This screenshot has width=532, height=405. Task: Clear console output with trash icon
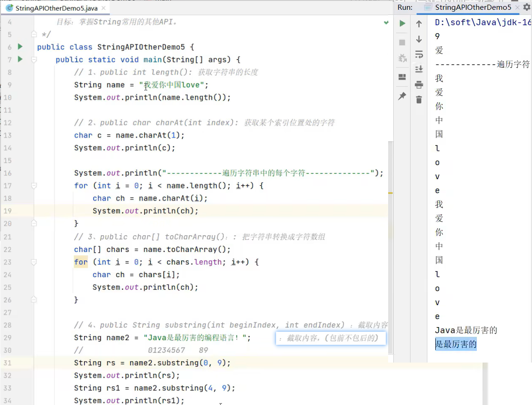(x=419, y=99)
